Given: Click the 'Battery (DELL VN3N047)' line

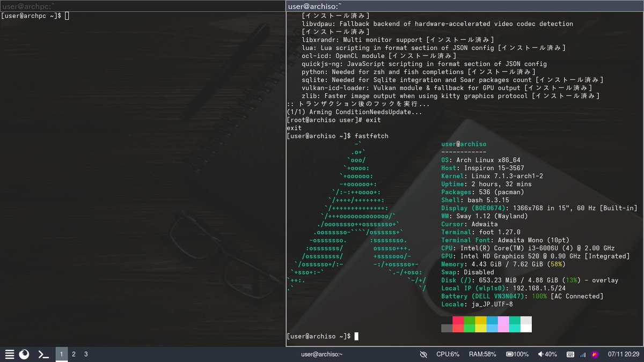Looking at the screenshot, I should click(522, 296).
